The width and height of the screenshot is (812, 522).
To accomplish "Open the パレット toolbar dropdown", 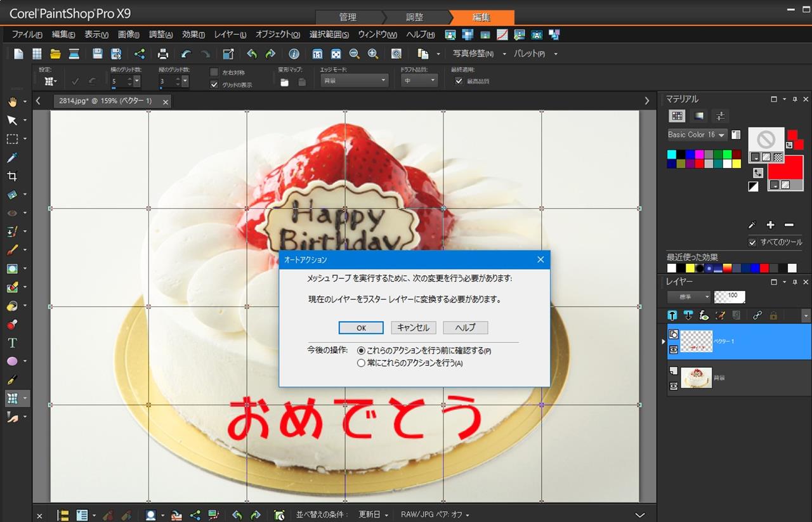I will pos(556,54).
